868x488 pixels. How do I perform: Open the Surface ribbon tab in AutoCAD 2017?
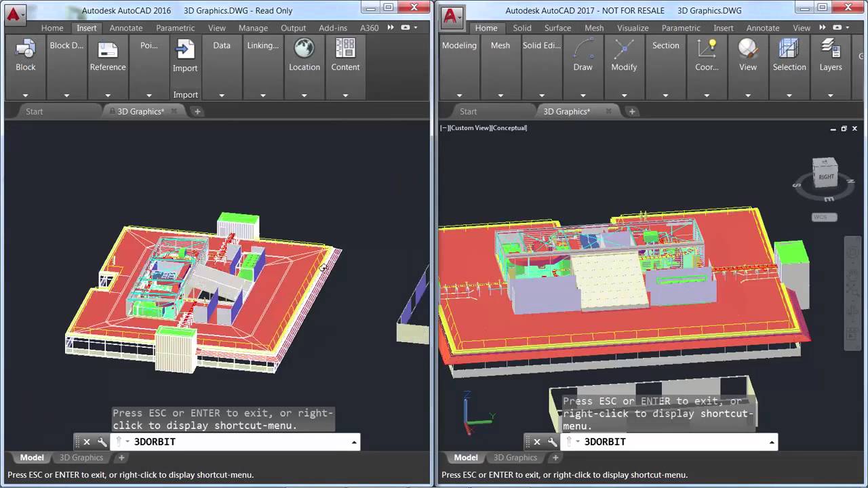[557, 28]
